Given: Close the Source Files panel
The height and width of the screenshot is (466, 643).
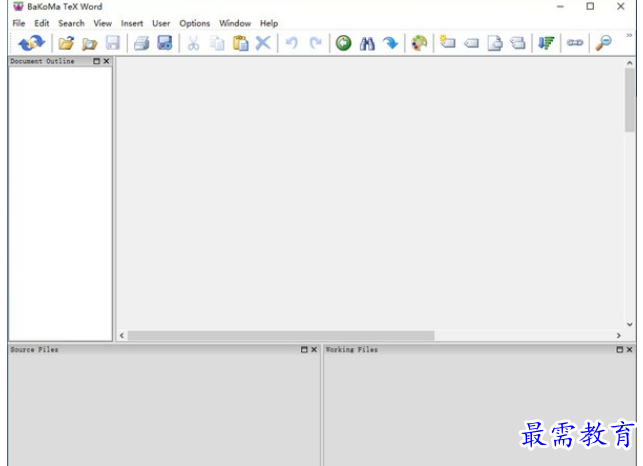Looking at the screenshot, I should coord(314,350).
